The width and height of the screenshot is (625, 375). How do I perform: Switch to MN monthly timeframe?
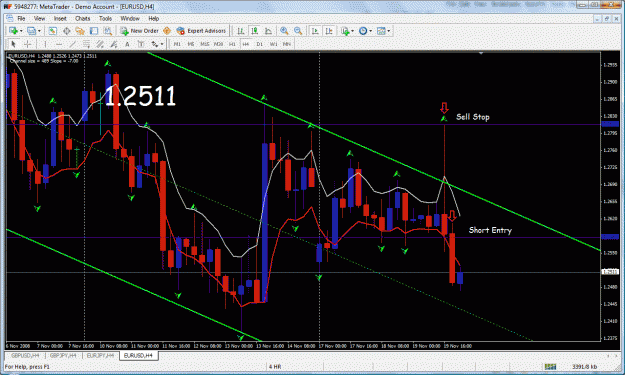pyautogui.click(x=287, y=44)
